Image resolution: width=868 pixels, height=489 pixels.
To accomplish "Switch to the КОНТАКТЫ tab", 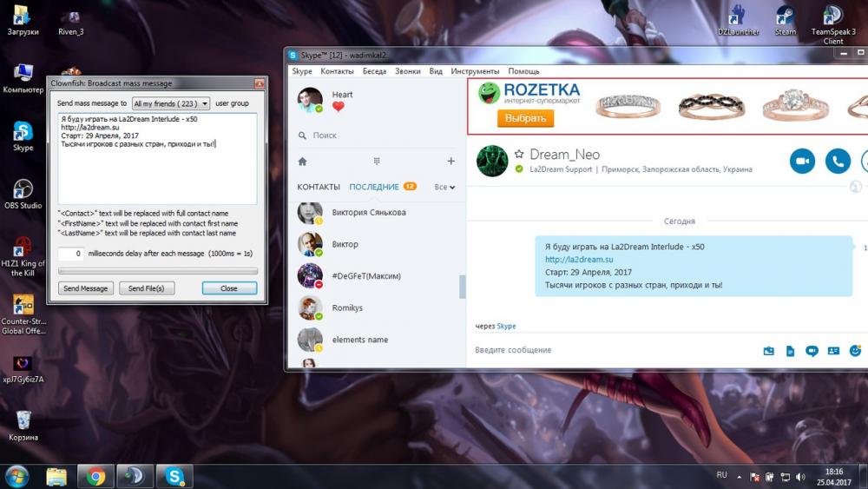I will 319,187.
